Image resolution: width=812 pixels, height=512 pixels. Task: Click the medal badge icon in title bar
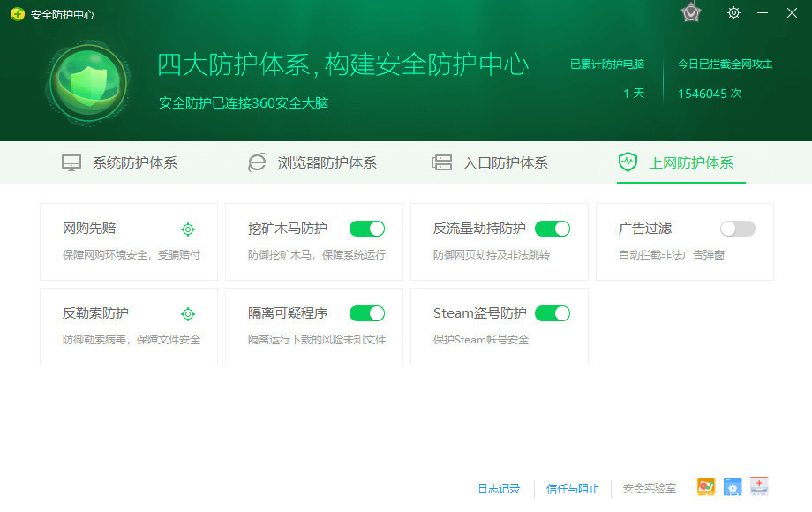coord(691,12)
